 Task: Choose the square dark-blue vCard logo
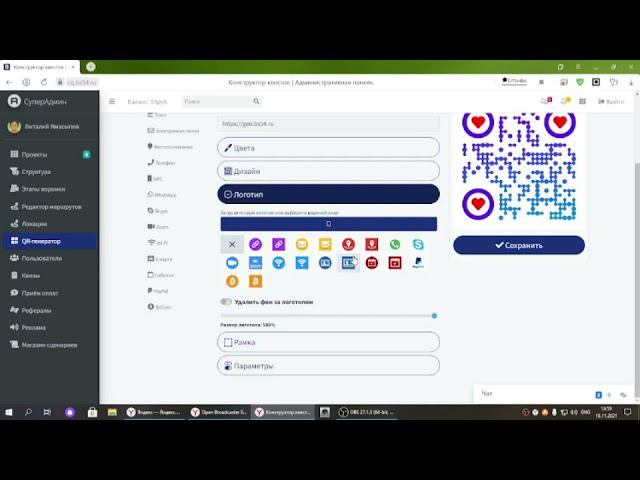pyautogui.click(x=349, y=263)
